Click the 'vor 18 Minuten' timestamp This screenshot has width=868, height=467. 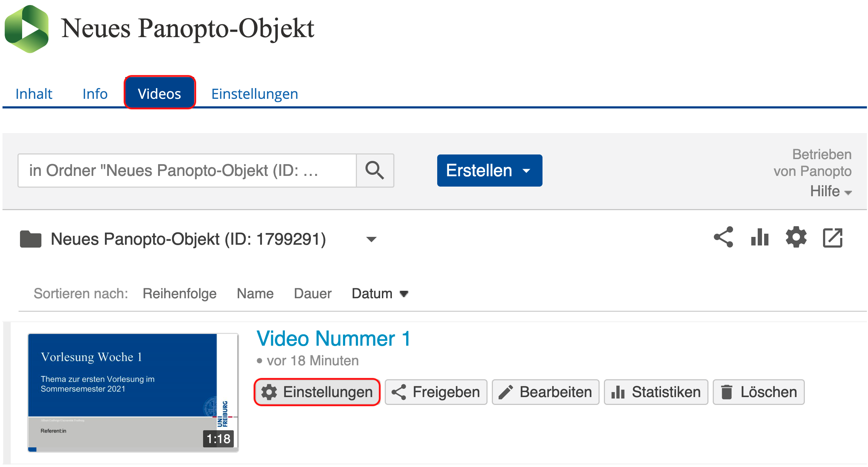tap(313, 361)
